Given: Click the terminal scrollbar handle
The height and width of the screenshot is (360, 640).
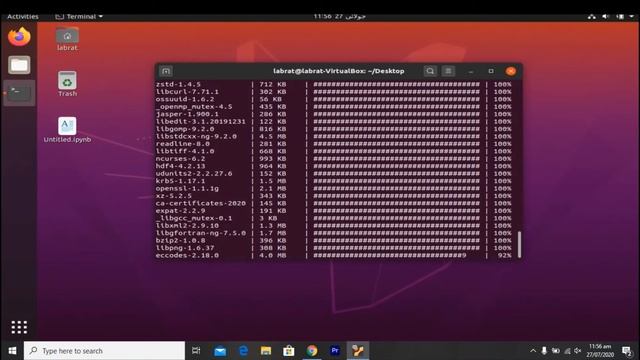Looking at the screenshot, I should [x=520, y=244].
